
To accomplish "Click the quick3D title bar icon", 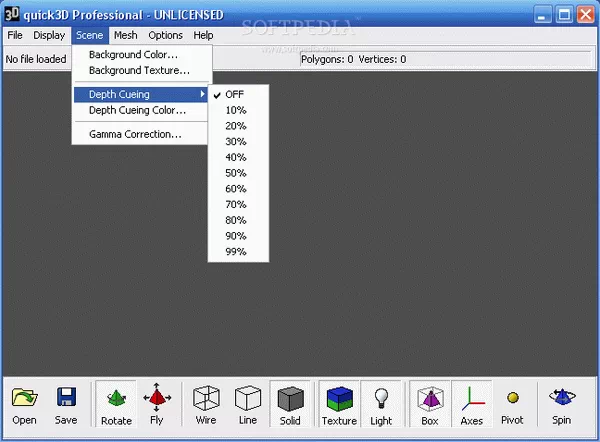I will [x=11, y=15].
